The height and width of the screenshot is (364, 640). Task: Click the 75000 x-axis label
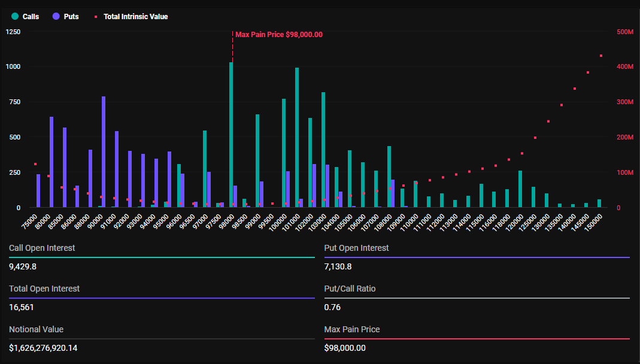click(x=29, y=221)
